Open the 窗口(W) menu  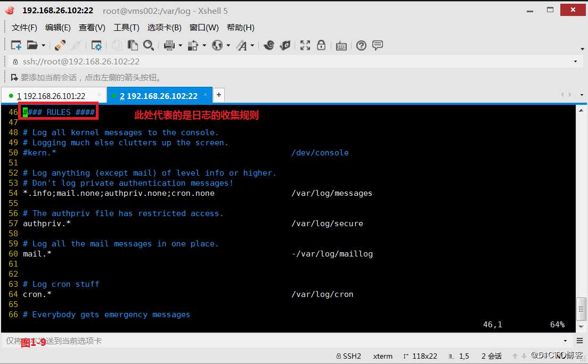pyautogui.click(x=204, y=27)
